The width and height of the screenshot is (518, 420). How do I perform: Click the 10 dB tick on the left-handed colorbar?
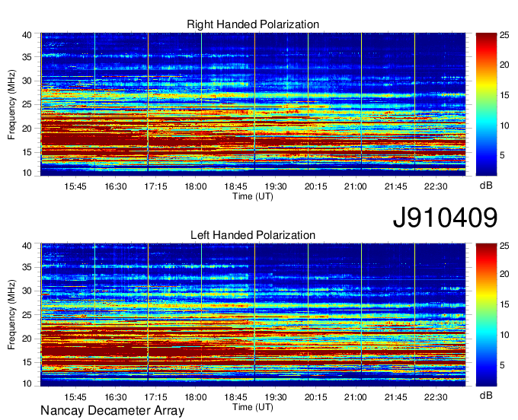504,335
